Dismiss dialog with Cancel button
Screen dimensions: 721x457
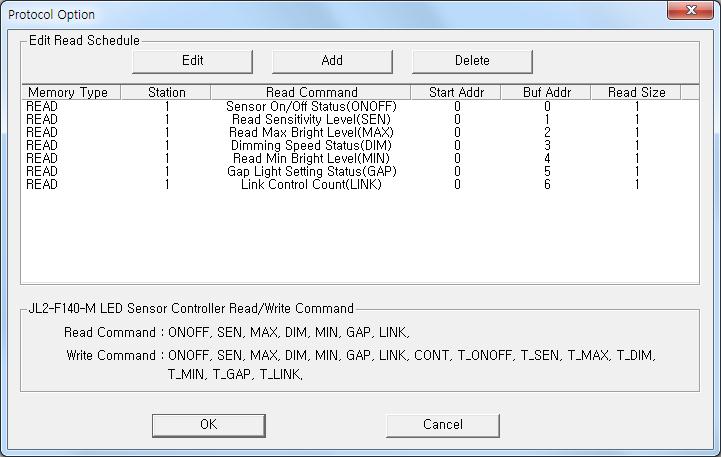(443, 425)
